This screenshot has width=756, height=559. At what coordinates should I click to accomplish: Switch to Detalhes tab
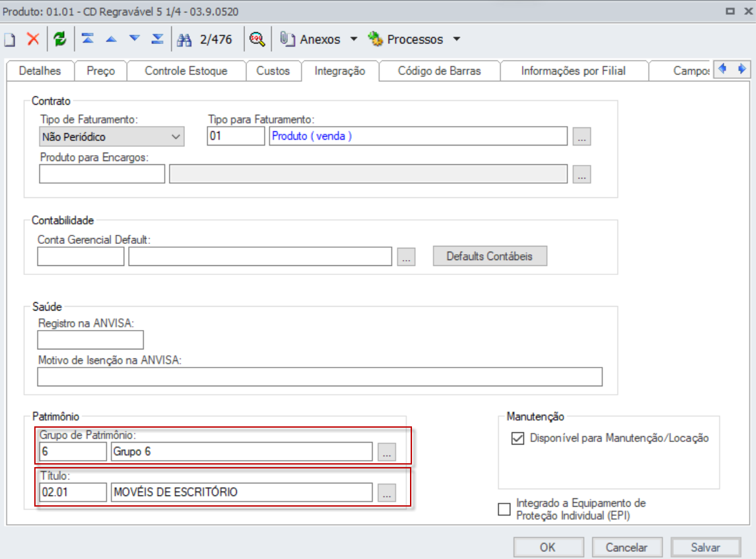pyautogui.click(x=40, y=71)
